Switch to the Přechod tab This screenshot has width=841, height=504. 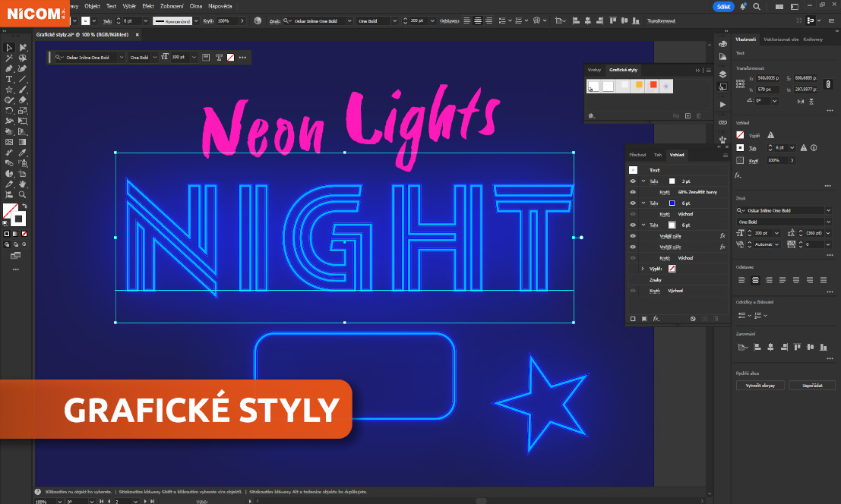(x=637, y=155)
